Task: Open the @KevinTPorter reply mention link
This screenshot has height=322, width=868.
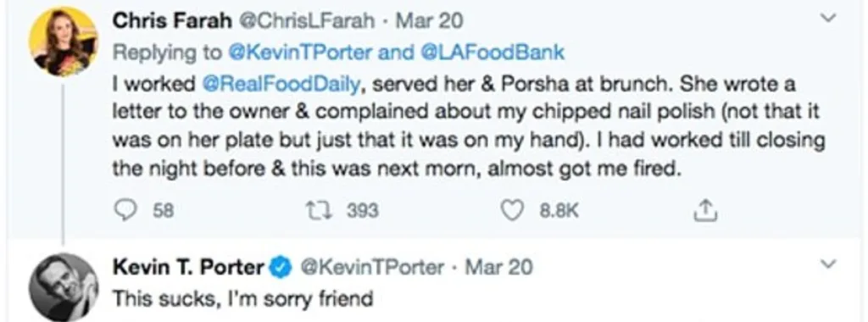Action: 301,53
